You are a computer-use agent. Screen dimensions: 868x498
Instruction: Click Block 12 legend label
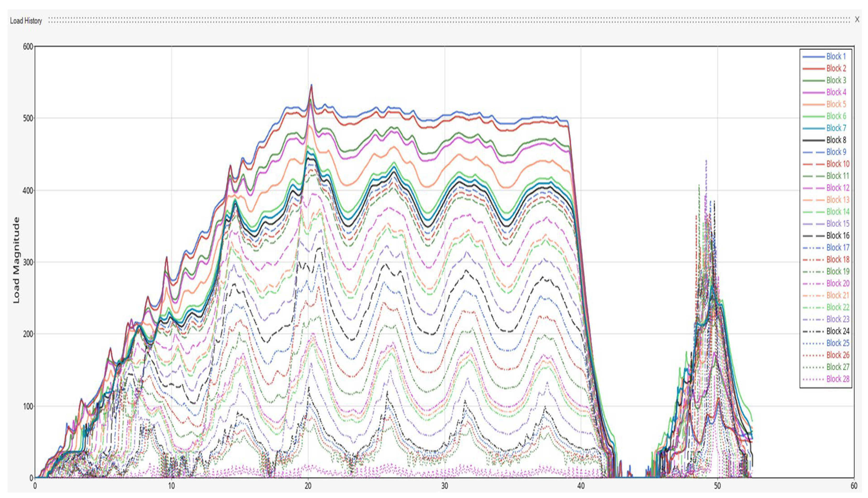coord(838,188)
